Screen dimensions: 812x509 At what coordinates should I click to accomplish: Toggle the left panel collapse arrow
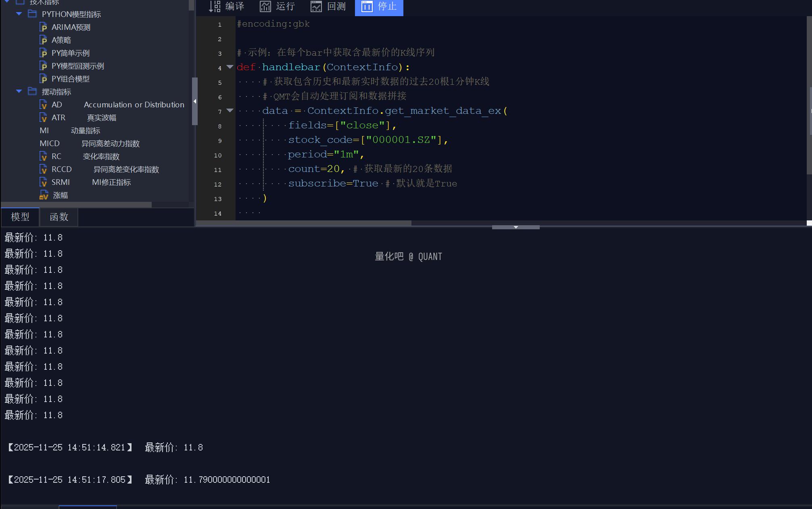coord(195,101)
